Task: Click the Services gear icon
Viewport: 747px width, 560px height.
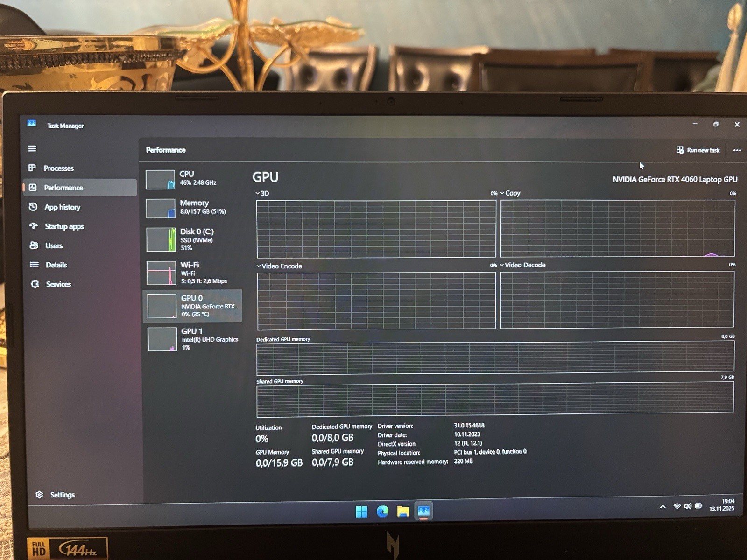Action: click(35, 284)
